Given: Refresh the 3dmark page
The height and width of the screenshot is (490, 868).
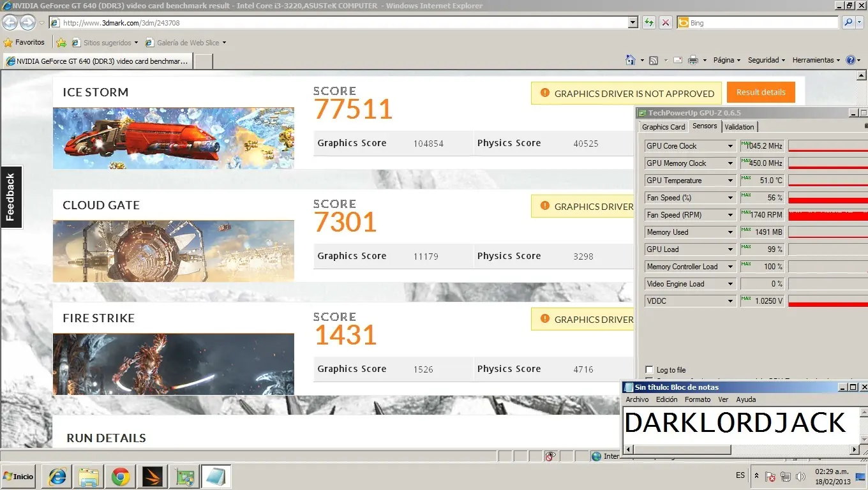Looking at the screenshot, I should click(649, 23).
